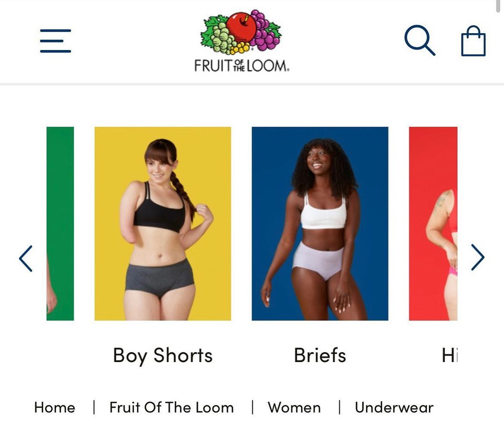Open the hamburger navigation menu

(55, 41)
